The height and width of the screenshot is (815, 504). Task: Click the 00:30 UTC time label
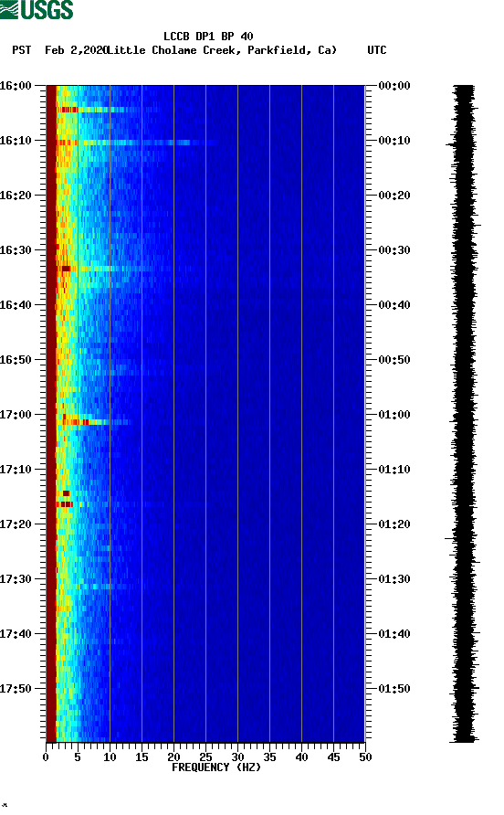(x=394, y=250)
